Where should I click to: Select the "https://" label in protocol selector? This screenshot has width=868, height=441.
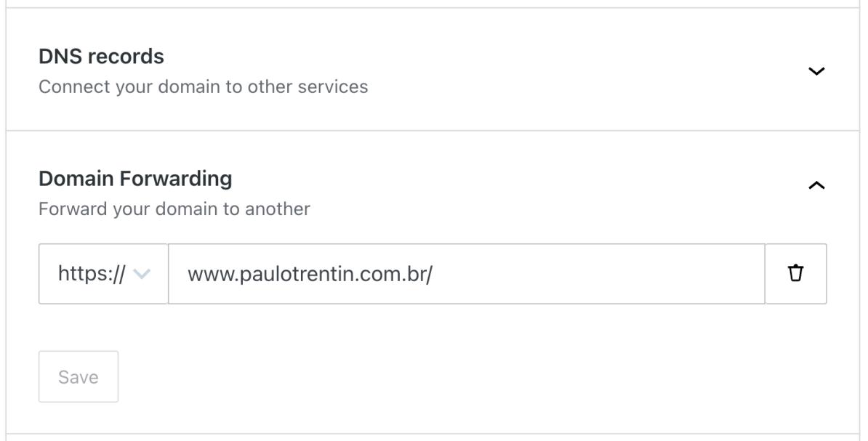click(x=92, y=274)
